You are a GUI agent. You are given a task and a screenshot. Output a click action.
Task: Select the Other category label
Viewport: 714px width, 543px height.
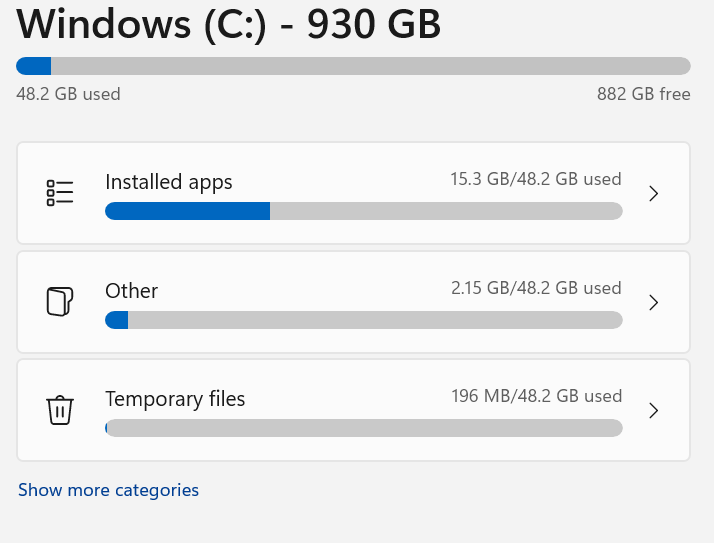131,291
